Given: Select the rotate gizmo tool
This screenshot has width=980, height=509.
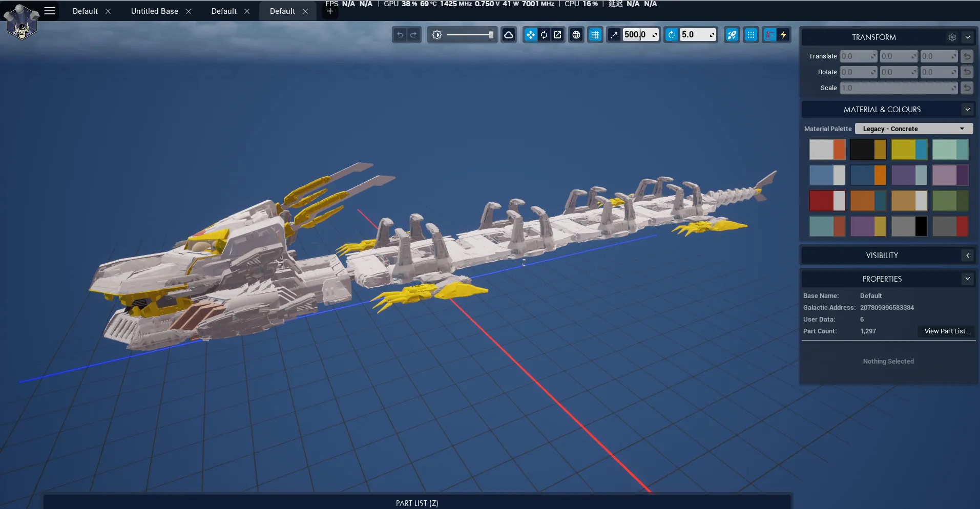Looking at the screenshot, I should pos(544,35).
